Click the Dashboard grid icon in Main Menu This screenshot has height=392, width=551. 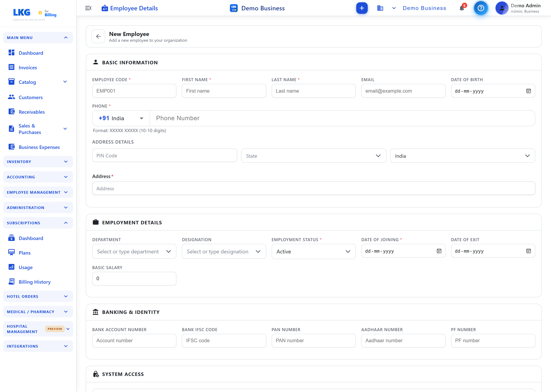pyautogui.click(x=11, y=53)
